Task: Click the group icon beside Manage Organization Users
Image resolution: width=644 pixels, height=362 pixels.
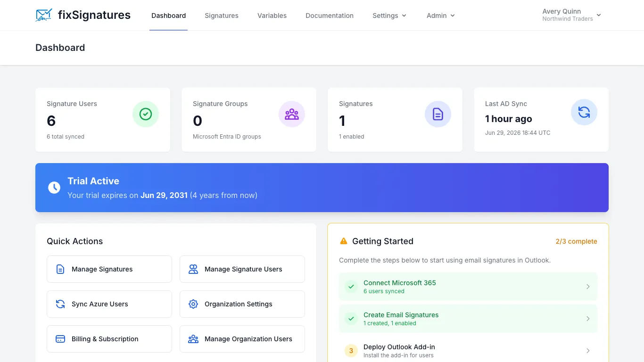Action: (x=193, y=339)
